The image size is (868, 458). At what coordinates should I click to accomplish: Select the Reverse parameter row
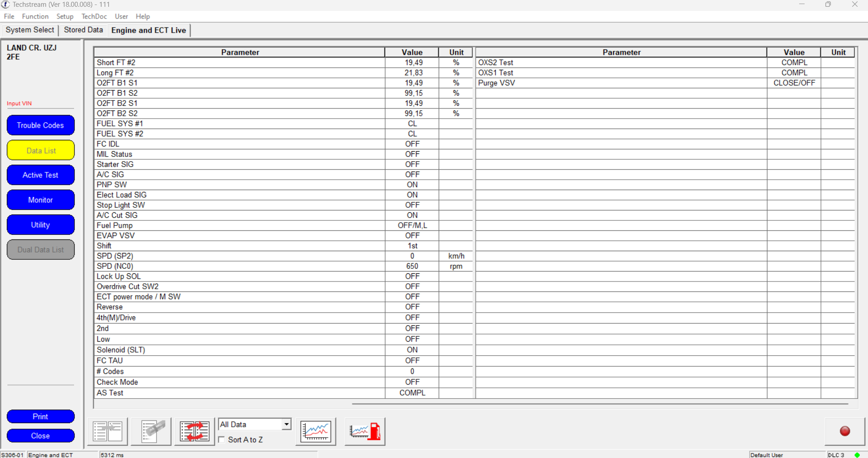[283, 307]
